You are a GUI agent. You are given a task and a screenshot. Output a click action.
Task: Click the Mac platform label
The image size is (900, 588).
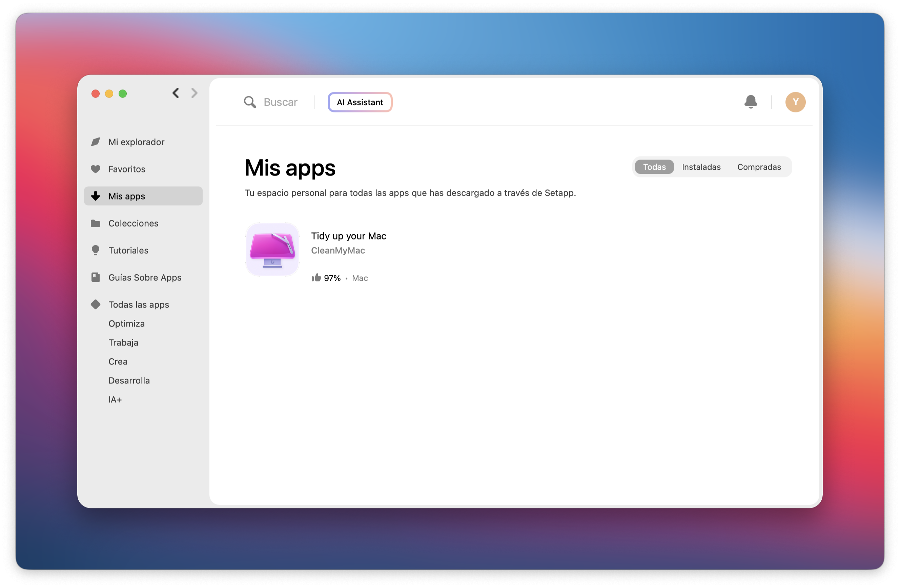[x=360, y=278]
